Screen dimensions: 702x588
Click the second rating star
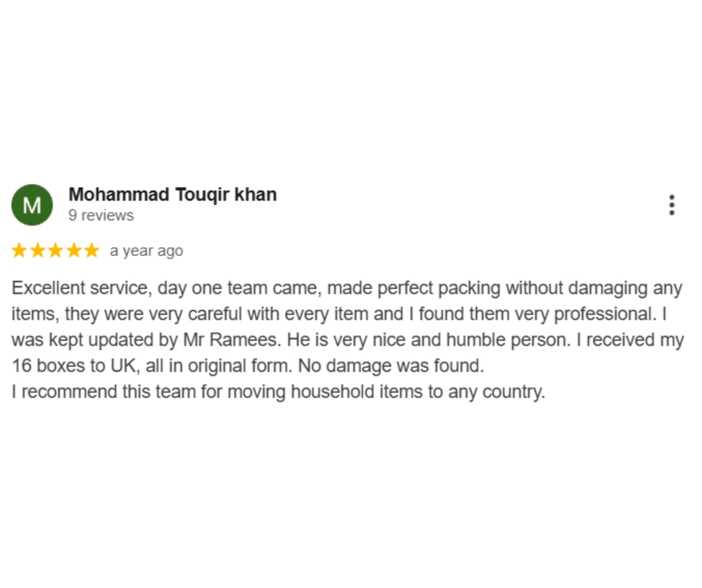(x=38, y=250)
